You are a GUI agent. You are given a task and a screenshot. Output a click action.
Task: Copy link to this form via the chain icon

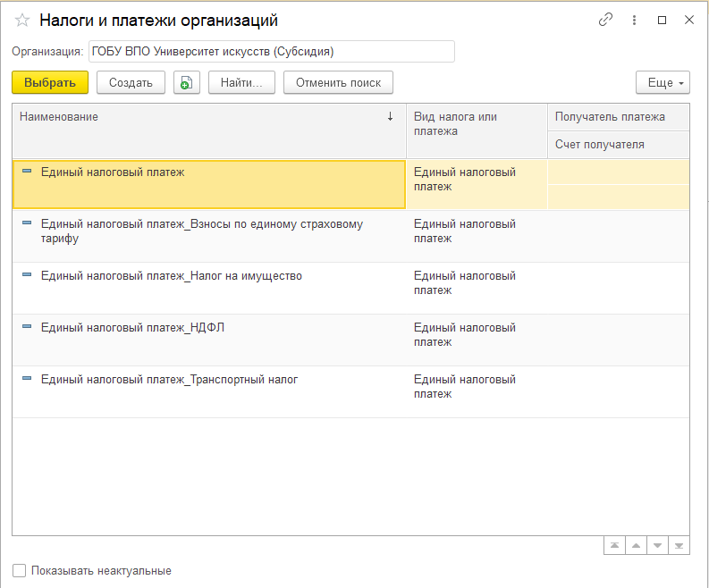605,20
